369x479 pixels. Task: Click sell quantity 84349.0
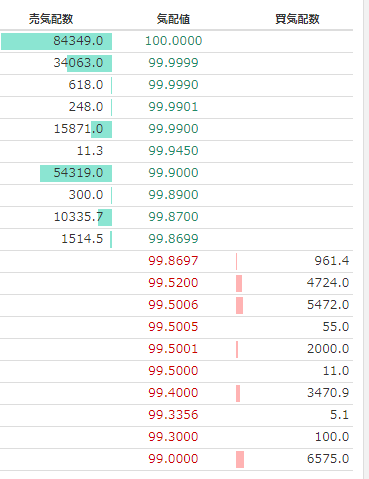[x=78, y=41]
